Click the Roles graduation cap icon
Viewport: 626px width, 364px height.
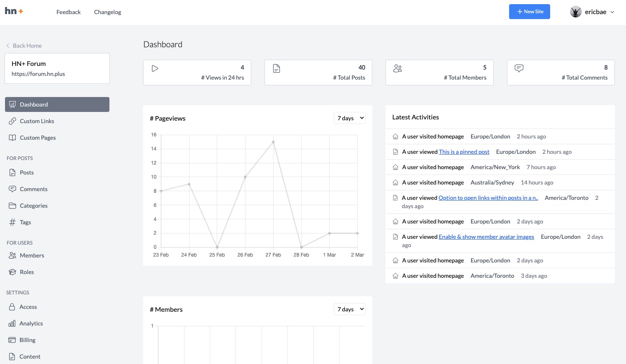tap(12, 272)
